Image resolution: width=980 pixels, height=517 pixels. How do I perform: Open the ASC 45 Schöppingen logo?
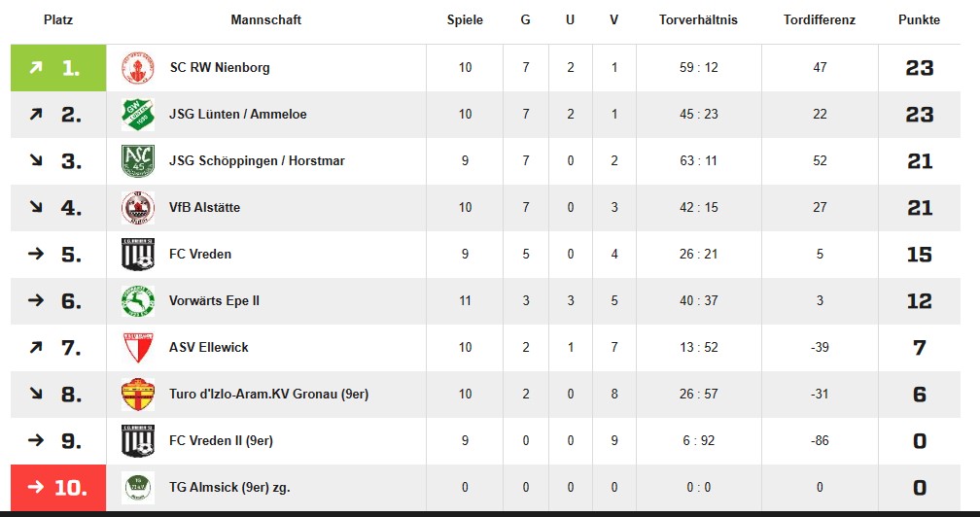click(137, 161)
